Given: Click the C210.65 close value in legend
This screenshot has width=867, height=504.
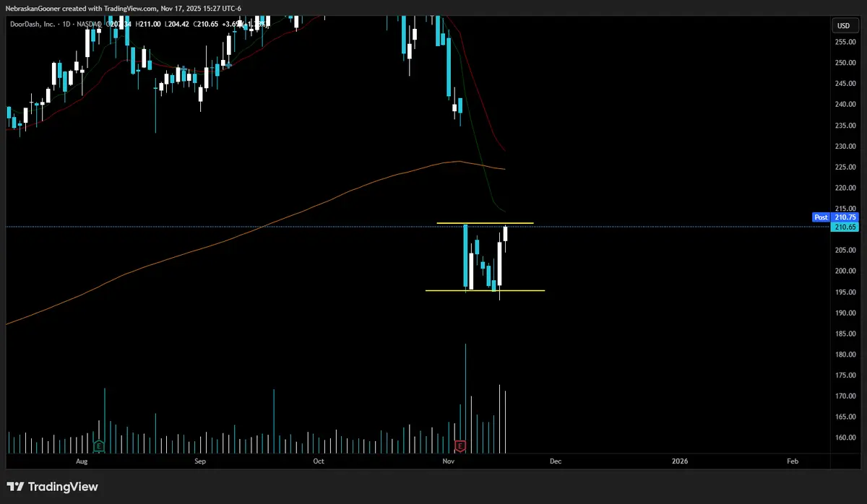Looking at the screenshot, I should [206, 25].
